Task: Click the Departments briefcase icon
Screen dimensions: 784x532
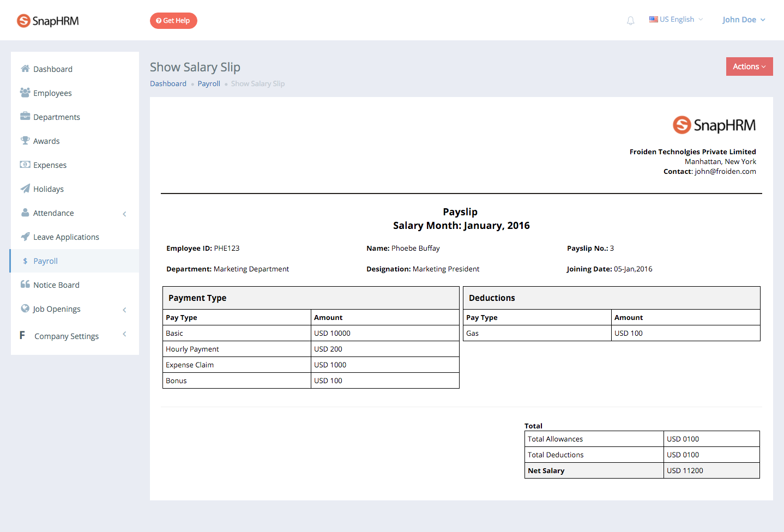Action: pos(25,116)
